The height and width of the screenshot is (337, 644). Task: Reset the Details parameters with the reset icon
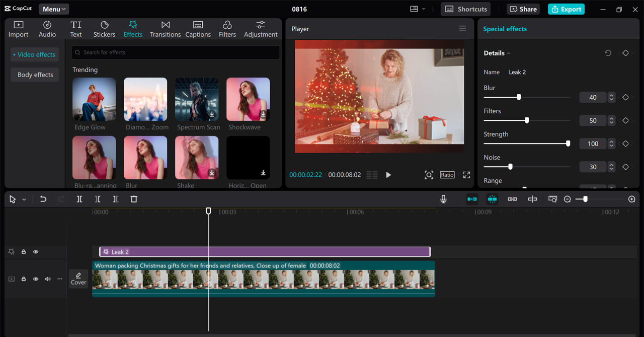pos(608,53)
